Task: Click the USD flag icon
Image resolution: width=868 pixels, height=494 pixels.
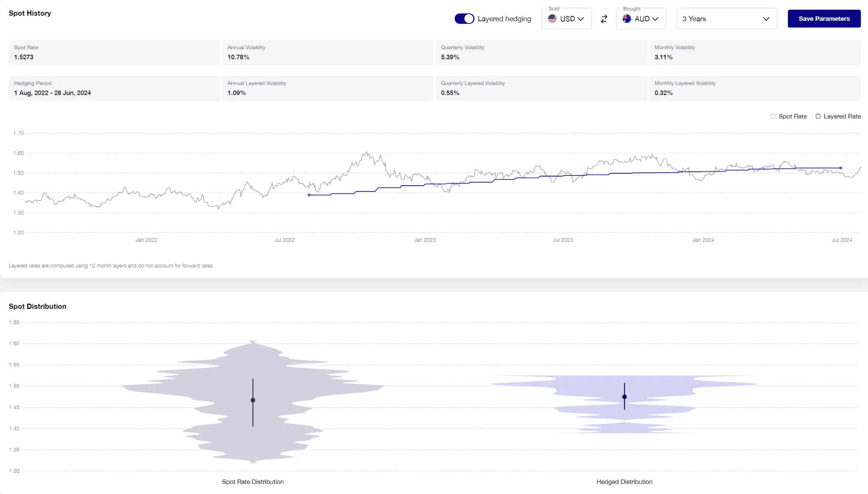Action: coord(552,19)
